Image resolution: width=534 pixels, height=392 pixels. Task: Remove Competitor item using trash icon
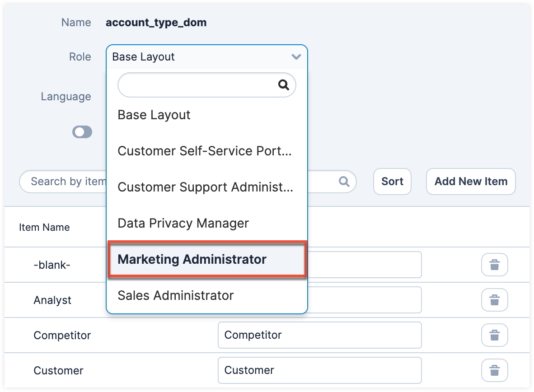point(495,335)
